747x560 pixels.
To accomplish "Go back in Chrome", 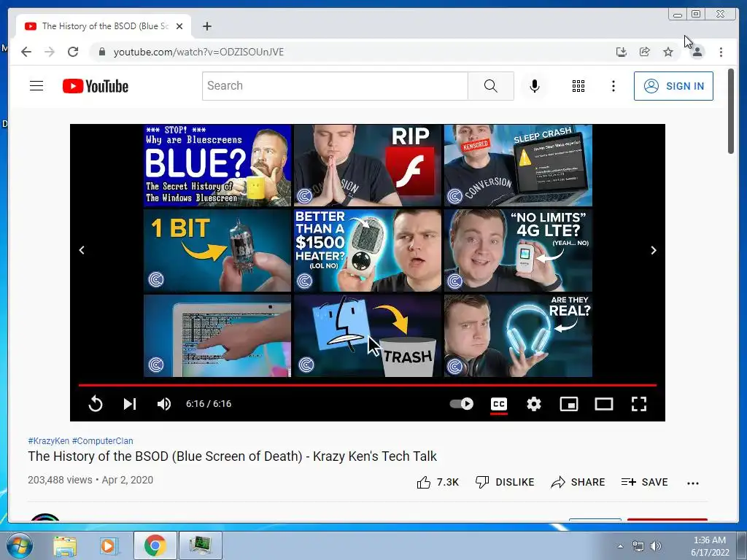I will pyautogui.click(x=26, y=52).
